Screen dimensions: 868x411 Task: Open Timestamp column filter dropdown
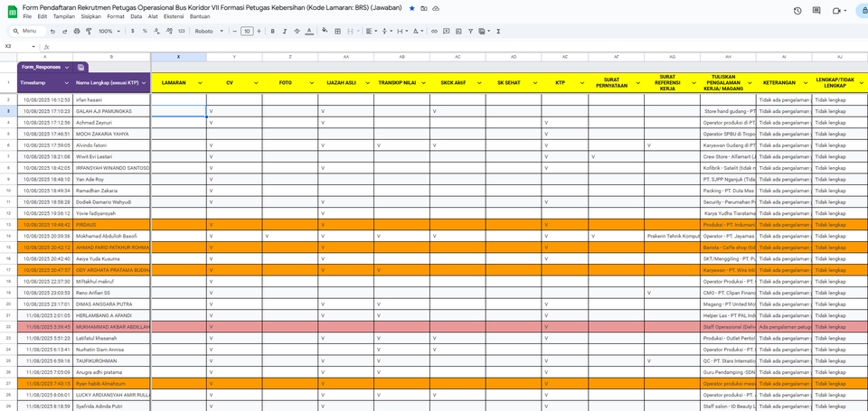tap(67, 83)
